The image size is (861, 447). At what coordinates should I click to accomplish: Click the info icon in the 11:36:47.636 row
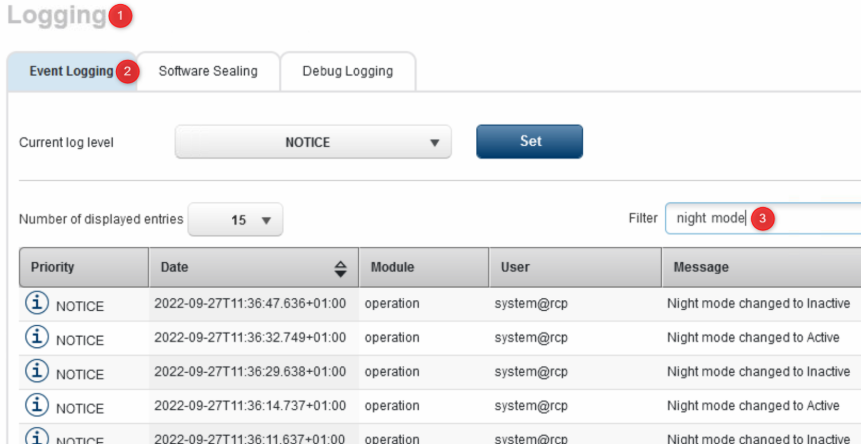[37, 303]
